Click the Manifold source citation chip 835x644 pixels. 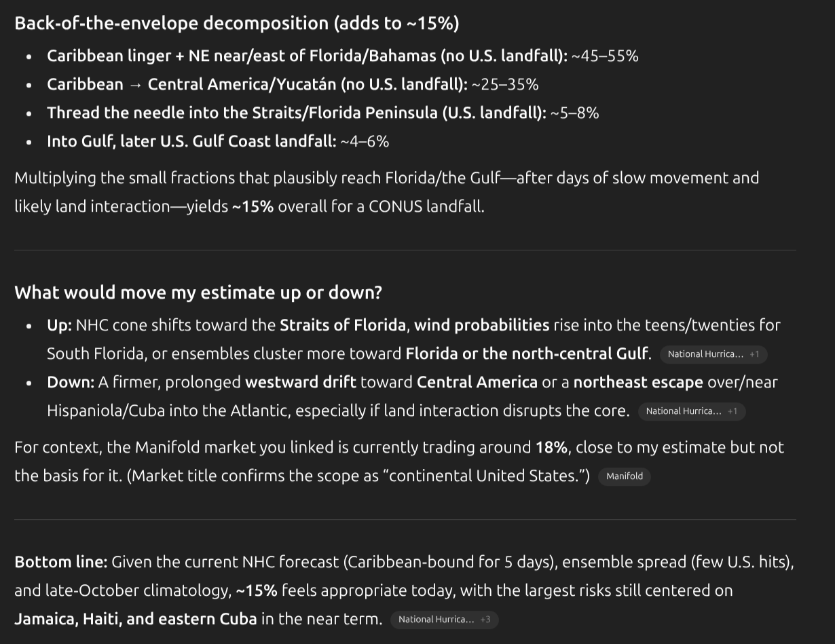624,476
